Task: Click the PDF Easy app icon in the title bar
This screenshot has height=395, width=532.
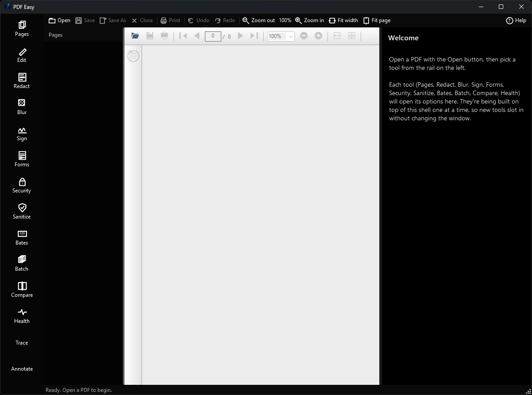Action: click(x=8, y=7)
